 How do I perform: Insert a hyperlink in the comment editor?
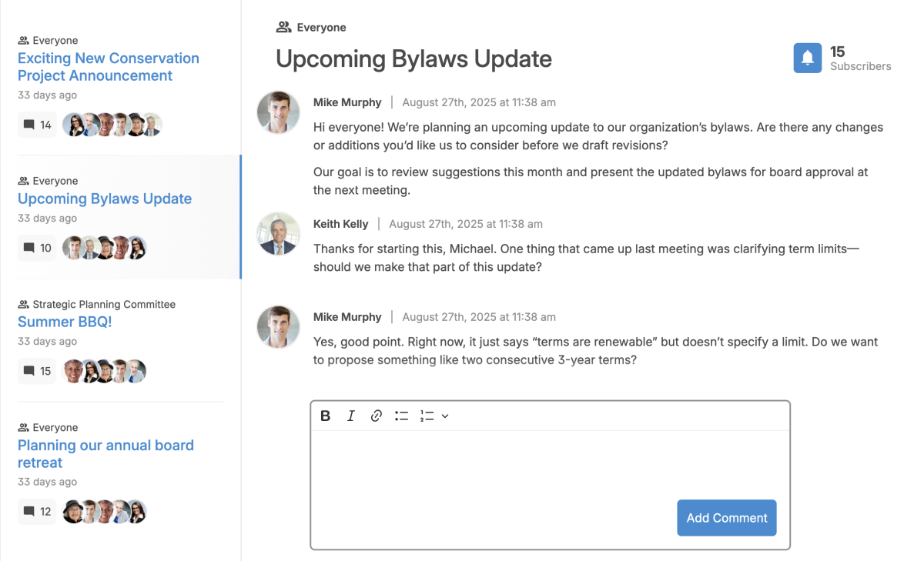point(376,416)
